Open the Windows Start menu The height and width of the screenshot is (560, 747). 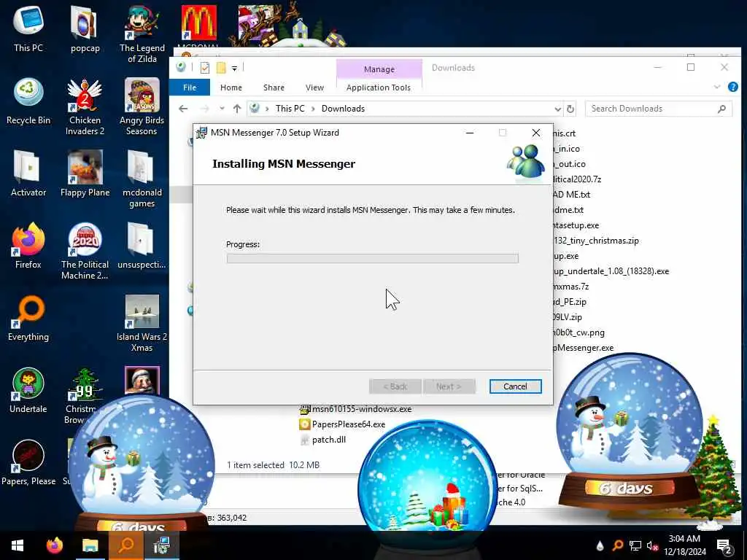[x=18, y=545]
